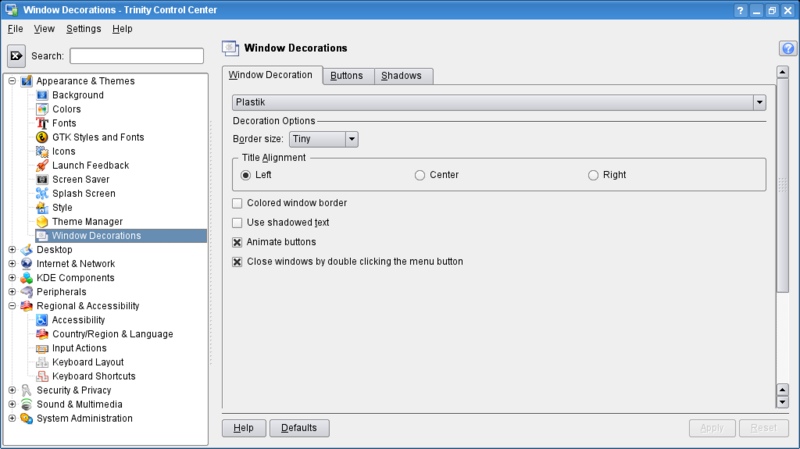Click the clear search icon button
Viewport: 800px width, 449px height.
pos(16,56)
